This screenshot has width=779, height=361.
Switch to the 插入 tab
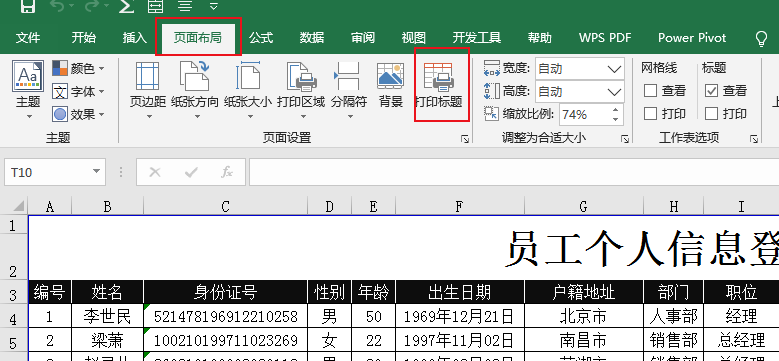coord(135,38)
